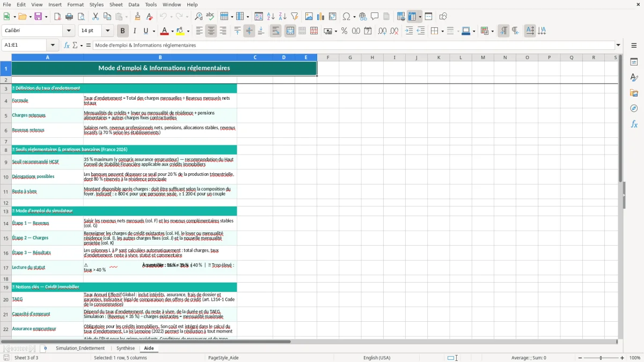
Task: Toggle Align Right
Action: [223, 31]
